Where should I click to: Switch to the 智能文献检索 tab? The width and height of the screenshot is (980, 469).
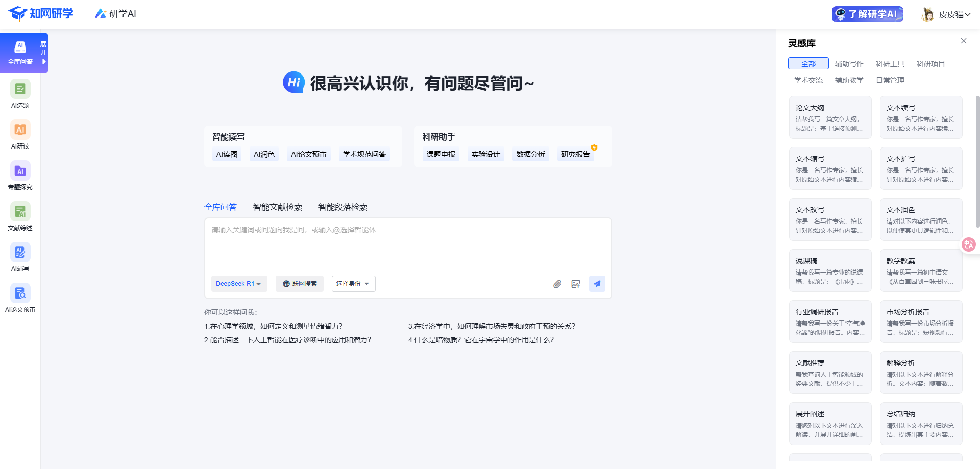click(x=278, y=207)
